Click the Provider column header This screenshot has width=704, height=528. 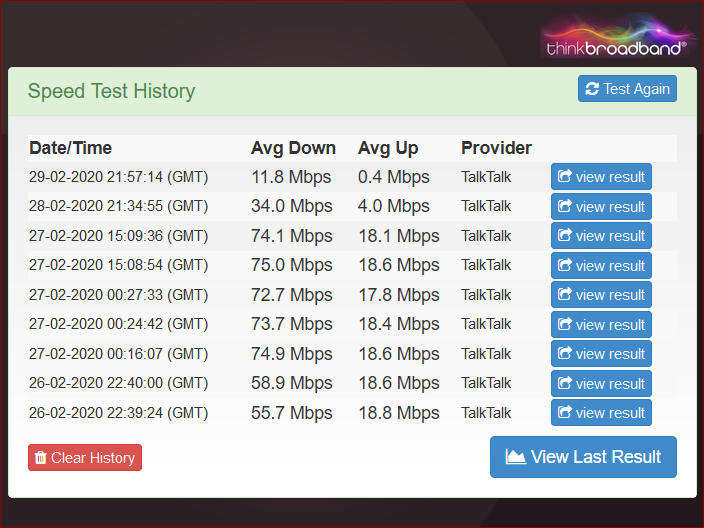click(496, 148)
